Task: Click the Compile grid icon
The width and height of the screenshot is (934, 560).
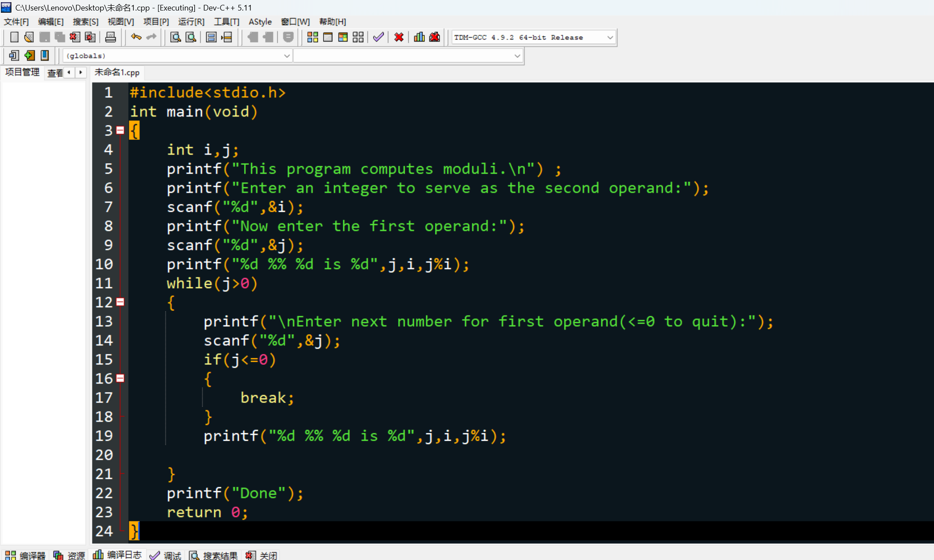Action: point(313,37)
